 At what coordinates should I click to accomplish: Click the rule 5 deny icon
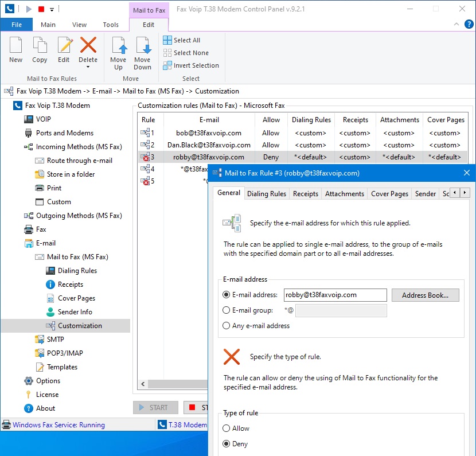click(145, 181)
